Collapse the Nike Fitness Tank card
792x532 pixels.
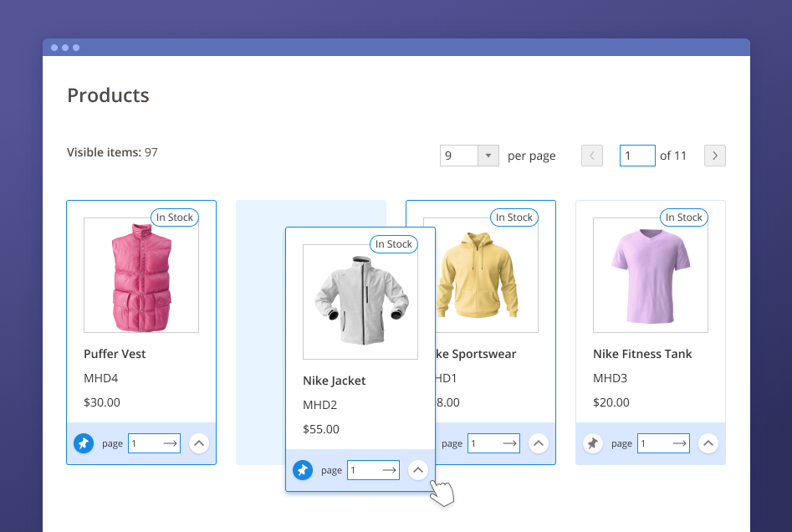708,443
